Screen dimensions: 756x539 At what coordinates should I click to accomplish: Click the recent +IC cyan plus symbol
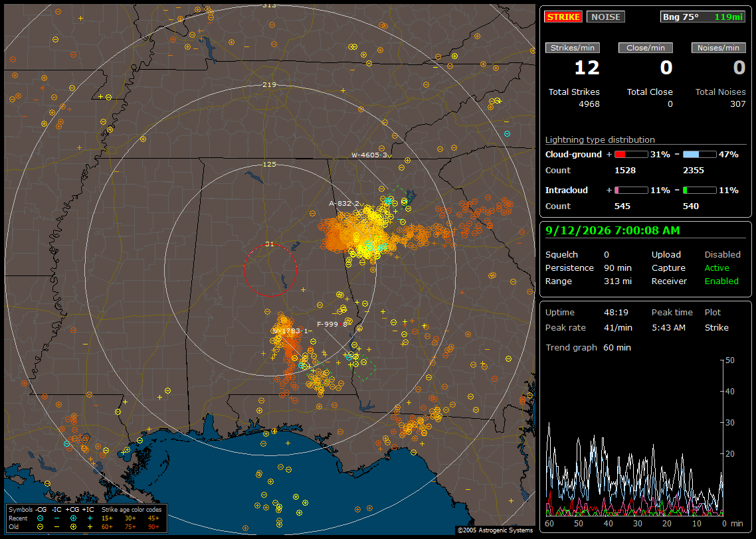90,518
